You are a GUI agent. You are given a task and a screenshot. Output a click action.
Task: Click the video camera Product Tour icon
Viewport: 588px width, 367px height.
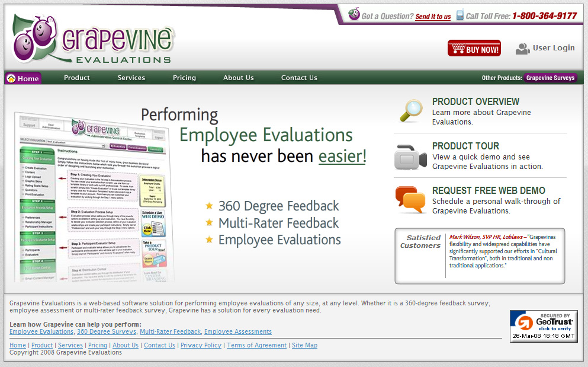(410, 157)
